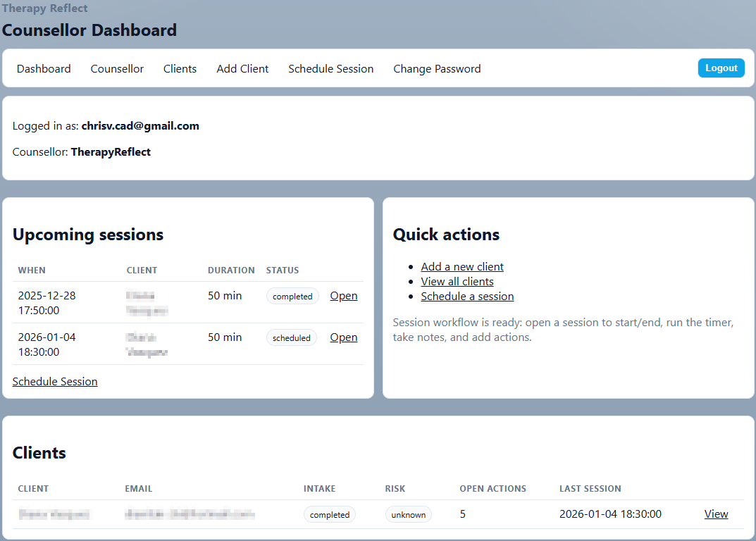Open the 2026-01-04 scheduled session
Screen dimensions: 756x541
[343, 337]
